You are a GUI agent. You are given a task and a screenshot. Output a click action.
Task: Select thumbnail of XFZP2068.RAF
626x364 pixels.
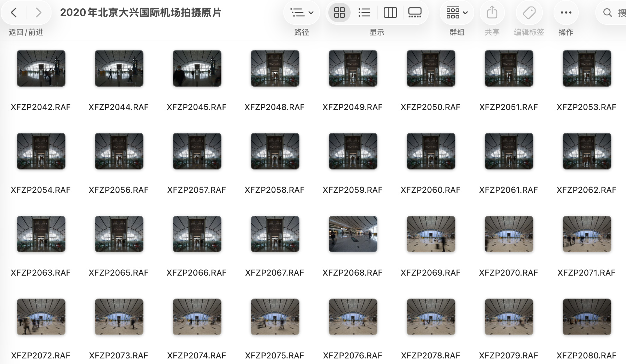click(x=353, y=234)
